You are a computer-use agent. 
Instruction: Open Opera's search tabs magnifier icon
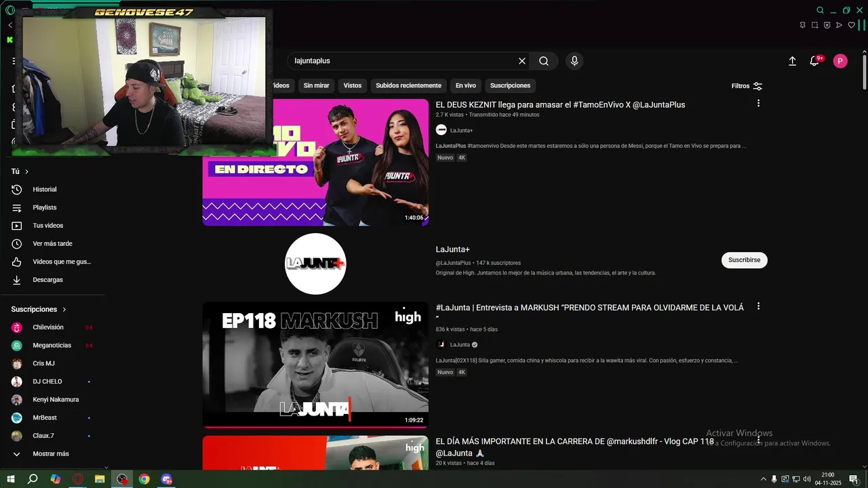(x=821, y=10)
